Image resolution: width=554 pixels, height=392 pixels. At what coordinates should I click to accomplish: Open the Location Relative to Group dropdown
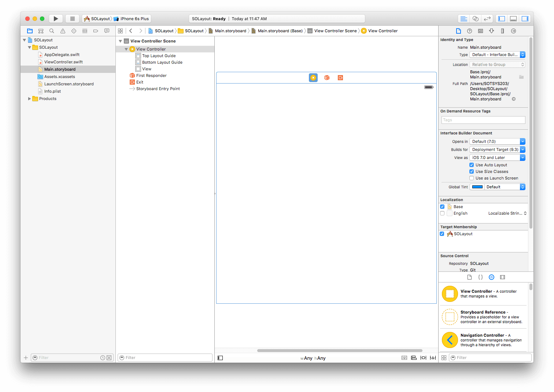[497, 64]
